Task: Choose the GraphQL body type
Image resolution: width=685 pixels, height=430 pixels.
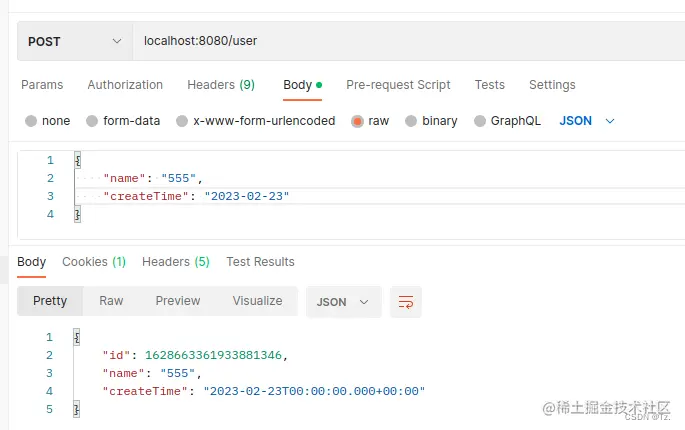Action: pyautogui.click(x=480, y=121)
